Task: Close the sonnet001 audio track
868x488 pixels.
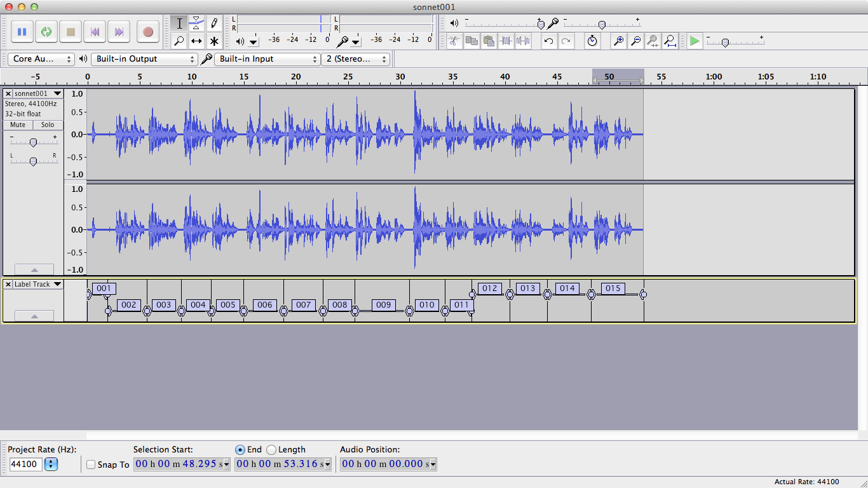Action: [8, 93]
